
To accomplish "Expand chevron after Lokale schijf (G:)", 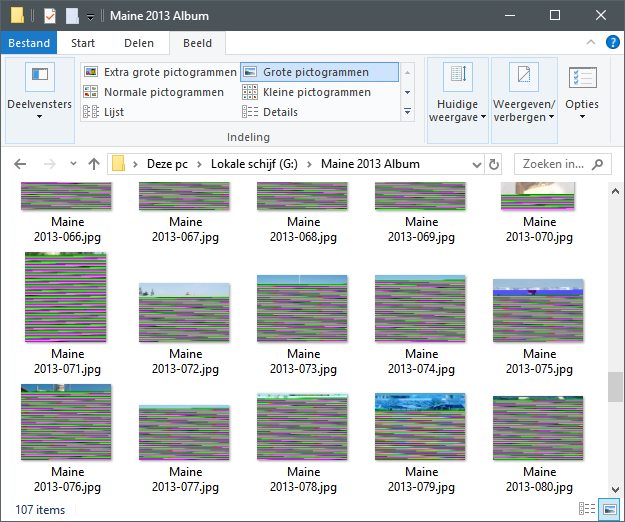I will click(x=309, y=164).
